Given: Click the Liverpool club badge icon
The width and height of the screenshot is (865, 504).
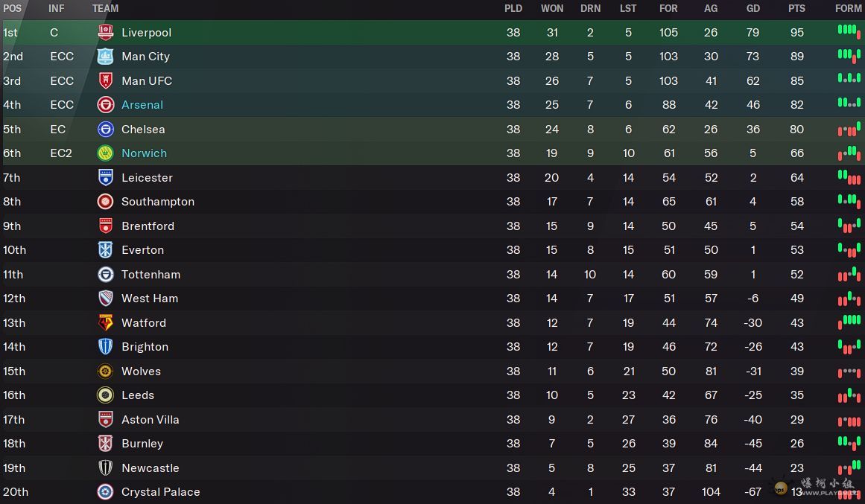Looking at the screenshot, I should coord(106,33).
